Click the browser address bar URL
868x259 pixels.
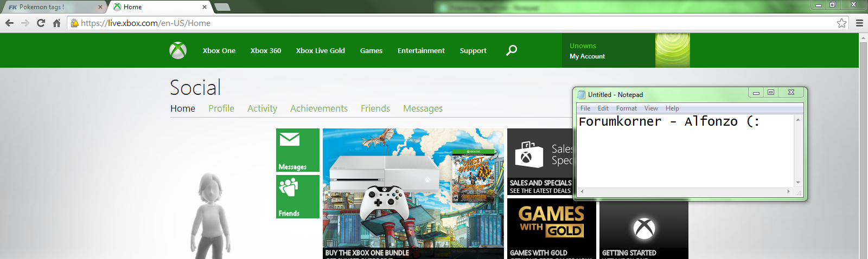[x=146, y=23]
